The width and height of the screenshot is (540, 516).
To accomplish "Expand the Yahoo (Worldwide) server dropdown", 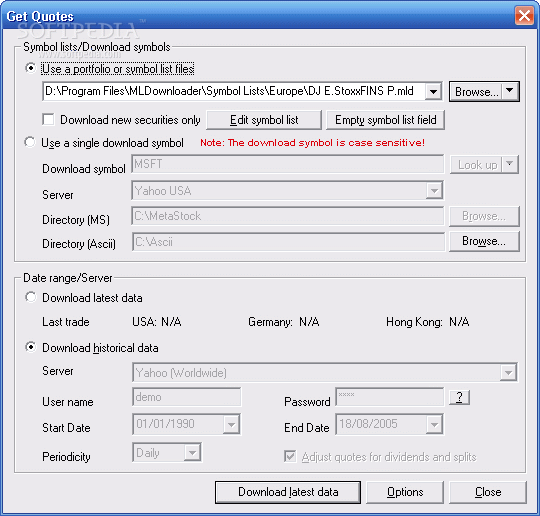I will pos(508,372).
